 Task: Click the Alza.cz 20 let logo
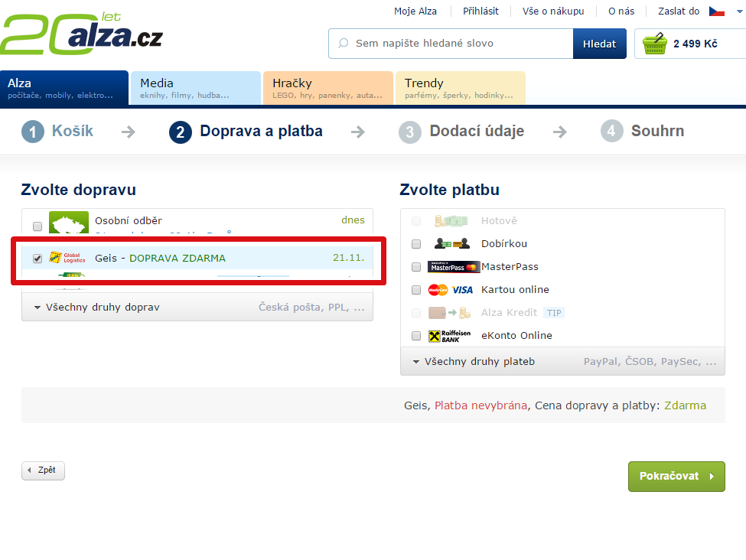click(x=81, y=34)
